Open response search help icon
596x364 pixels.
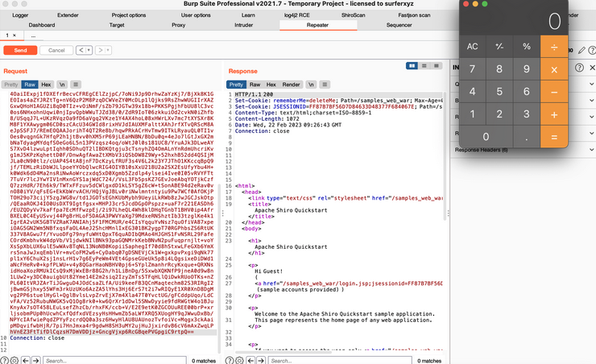point(230,360)
